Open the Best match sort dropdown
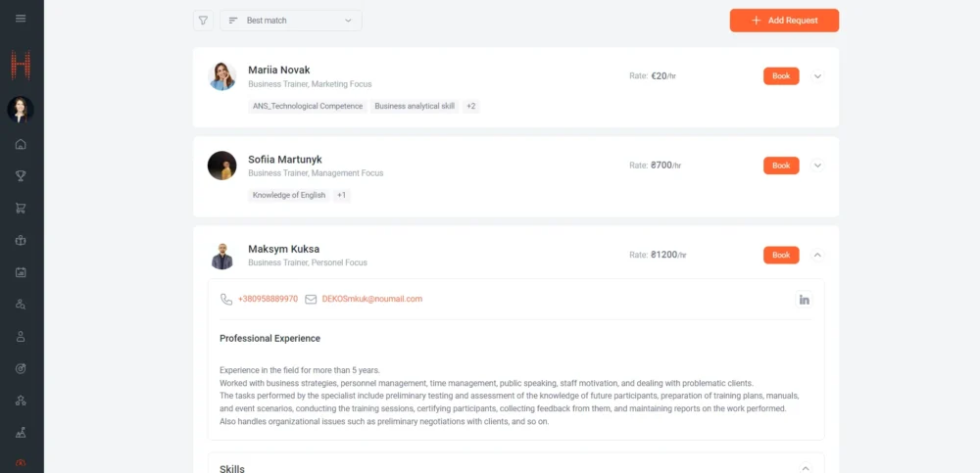 coord(291,21)
